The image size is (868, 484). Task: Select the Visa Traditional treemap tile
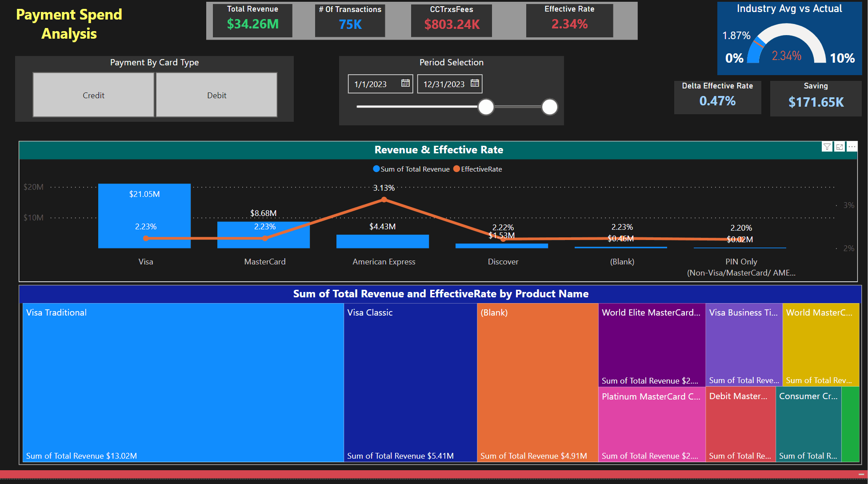tap(183, 382)
